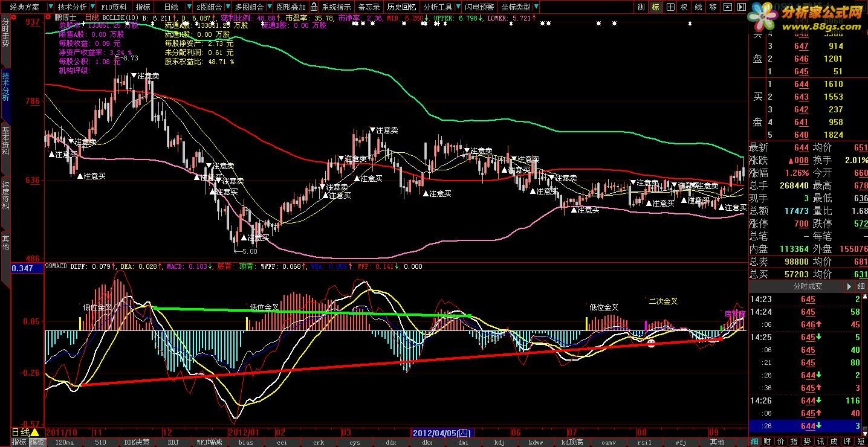Choose the 2图组合 layout
This screenshot has width=868, height=447.
[x=209, y=7]
